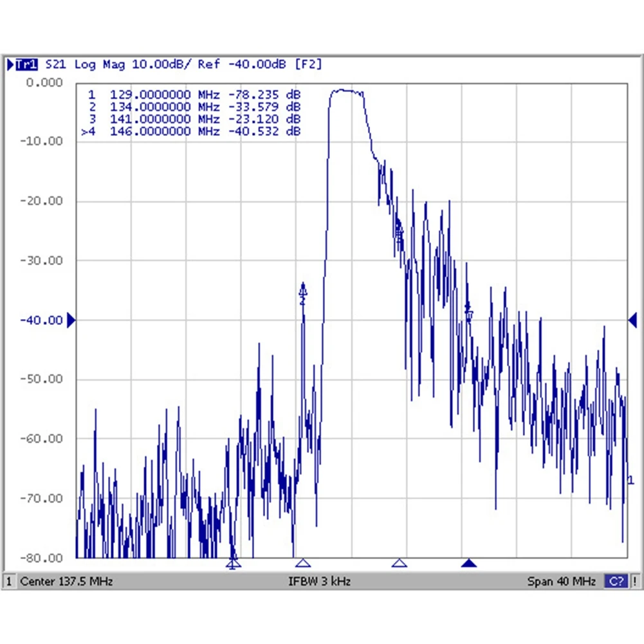Screen dimensions: 644x644
Task: Select the Tr1 trace label
Action: click(x=26, y=64)
